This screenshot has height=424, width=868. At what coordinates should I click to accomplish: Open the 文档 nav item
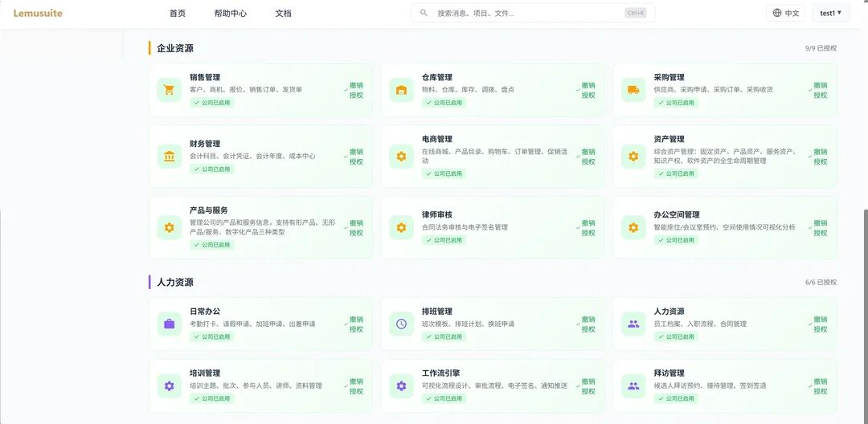click(284, 14)
